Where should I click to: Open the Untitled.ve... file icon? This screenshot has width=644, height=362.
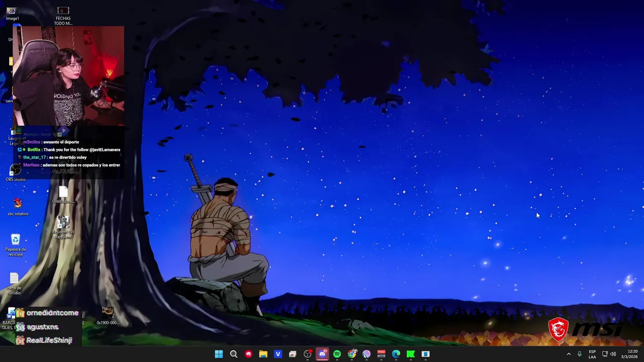click(63, 195)
